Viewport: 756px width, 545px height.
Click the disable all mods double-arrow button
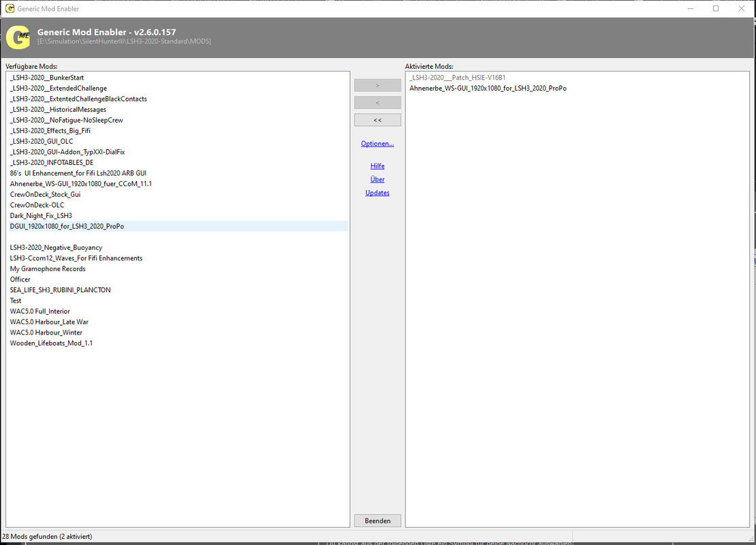[x=377, y=120]
